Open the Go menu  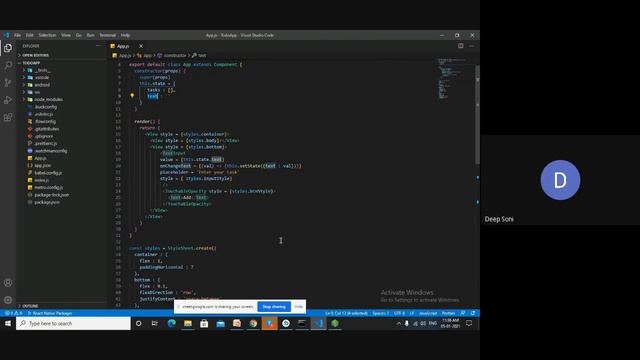(x=78, y=35)
